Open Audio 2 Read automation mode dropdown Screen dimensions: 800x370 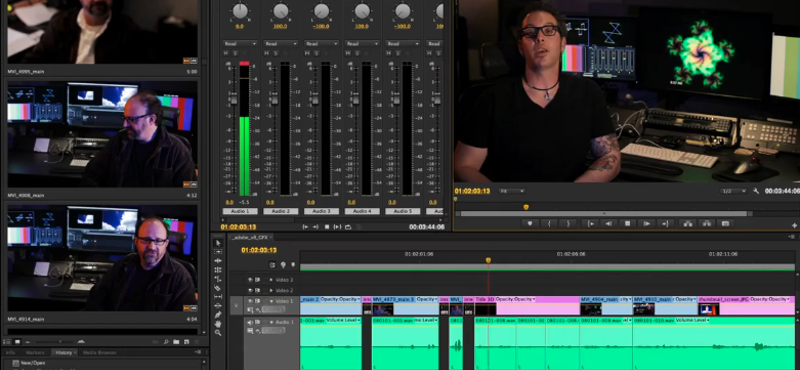click(x=281, y=43)
